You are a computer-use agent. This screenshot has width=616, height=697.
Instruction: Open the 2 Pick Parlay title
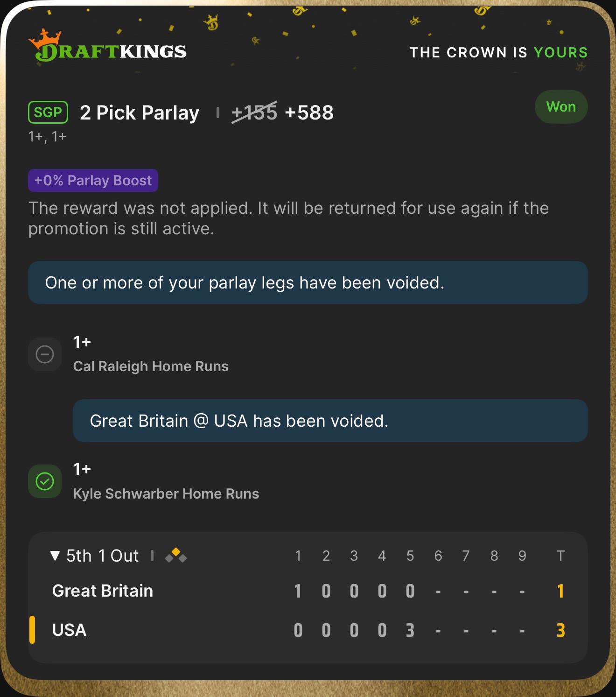click(x=140, y=113)
